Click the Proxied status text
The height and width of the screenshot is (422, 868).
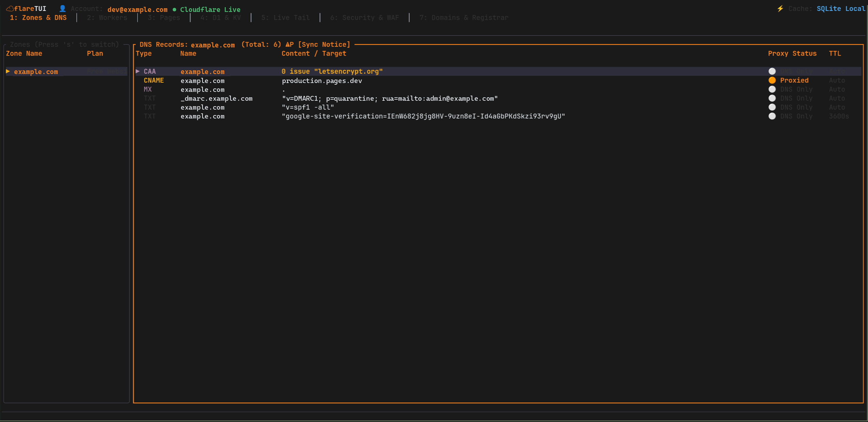point(794,81)
